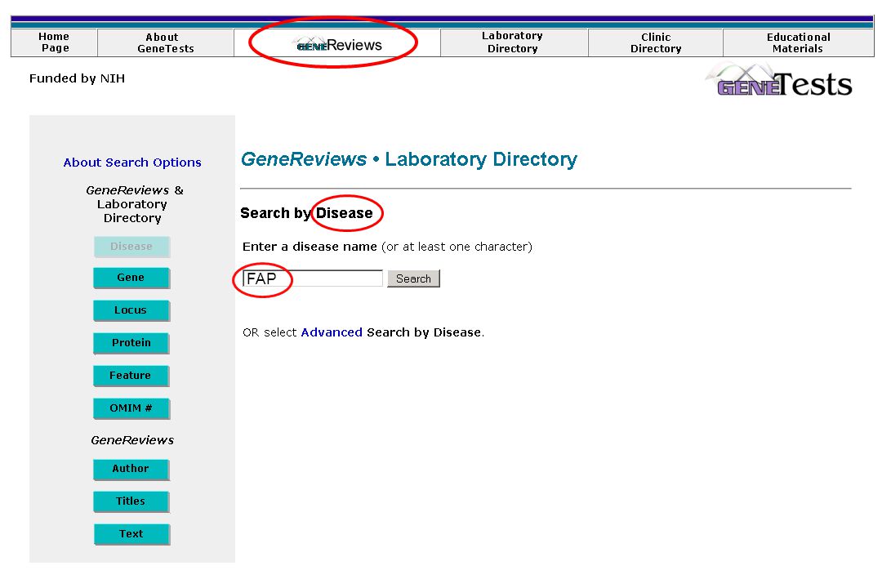
Task: Click the 'Enter a disease name' instruction text
Action: (x=387, y=247)
